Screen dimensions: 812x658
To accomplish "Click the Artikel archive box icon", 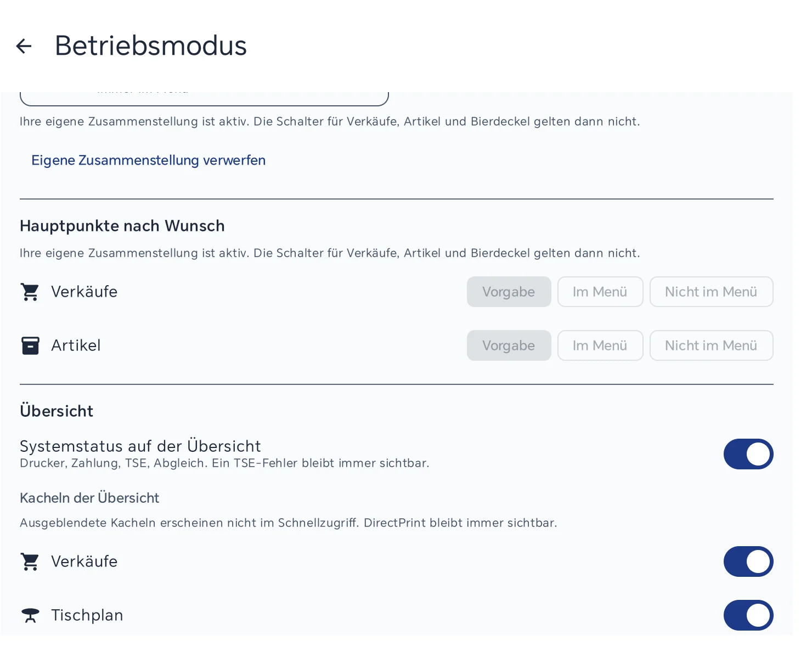I will [30, 345].
